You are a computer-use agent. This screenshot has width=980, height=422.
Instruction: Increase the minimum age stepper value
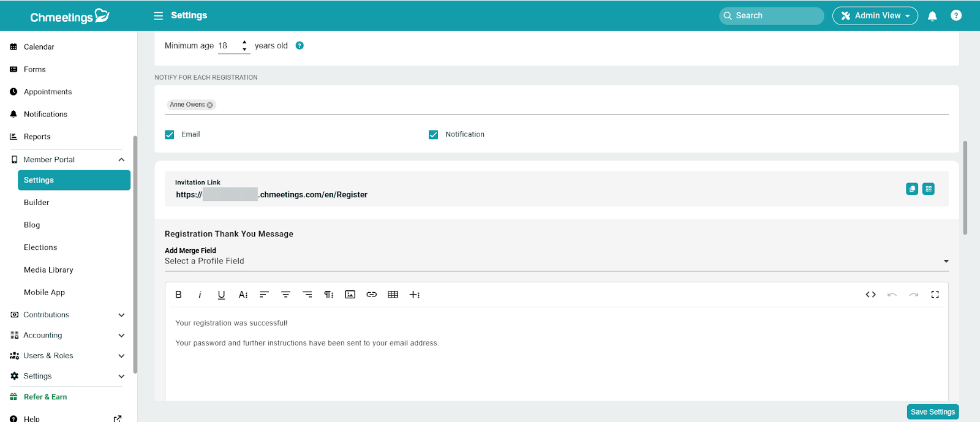244,42
